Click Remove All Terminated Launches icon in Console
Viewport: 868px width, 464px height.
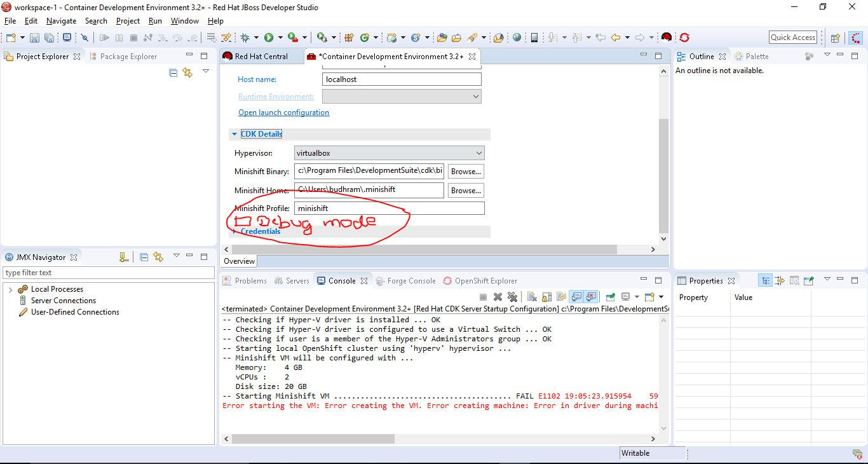[x=512, y=297]
